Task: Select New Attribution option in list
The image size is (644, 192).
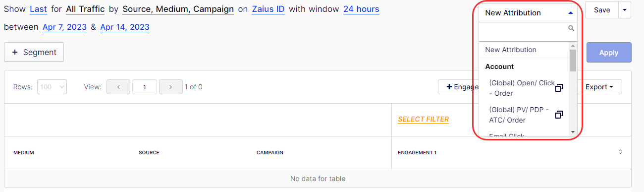Action: pyautogui.click(x=511, y=50)
